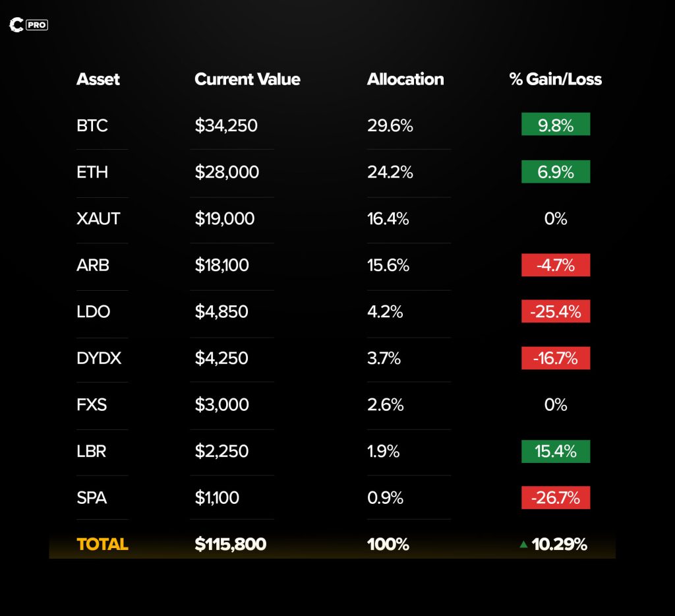Click the Allocation column header

point(405,80)
